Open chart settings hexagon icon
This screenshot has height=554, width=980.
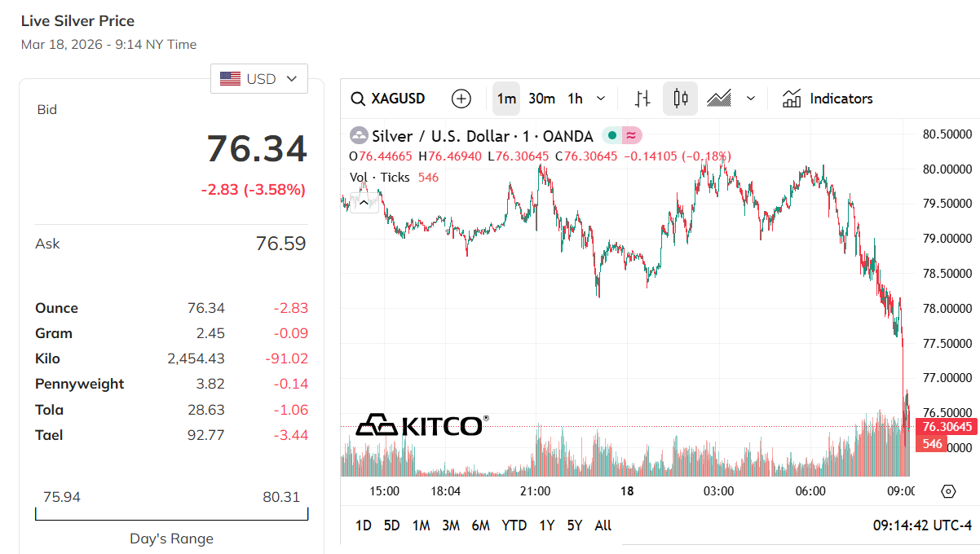947,491
